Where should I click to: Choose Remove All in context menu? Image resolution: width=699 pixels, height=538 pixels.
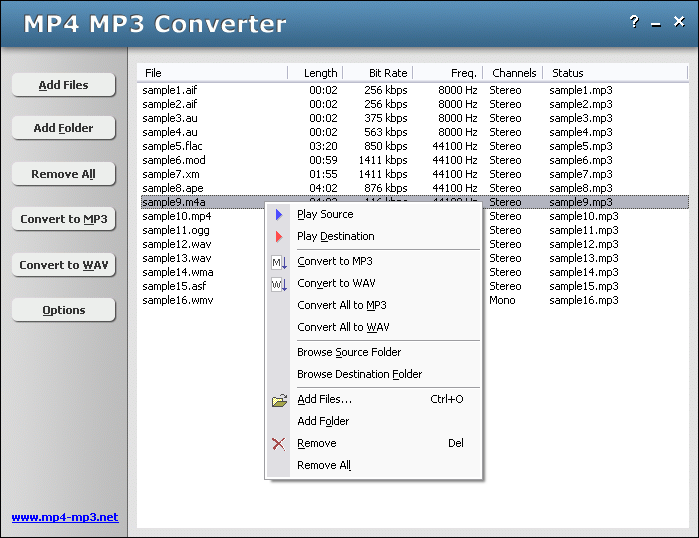click(x=324, y=465)
